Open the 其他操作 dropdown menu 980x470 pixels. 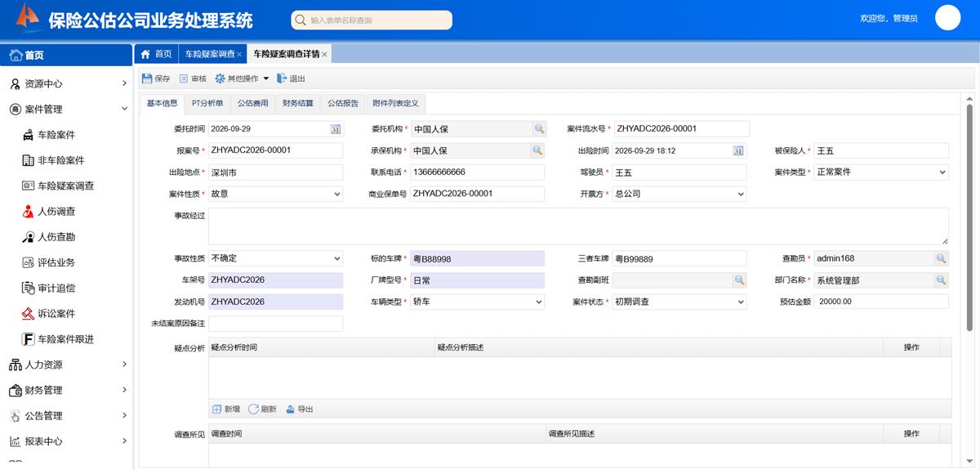pos(242,78)
